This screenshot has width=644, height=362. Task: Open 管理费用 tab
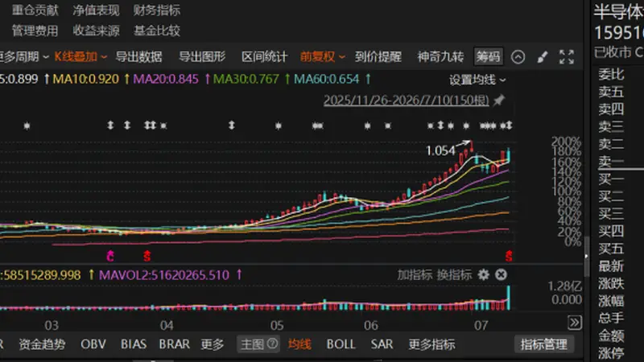point(35,31)
